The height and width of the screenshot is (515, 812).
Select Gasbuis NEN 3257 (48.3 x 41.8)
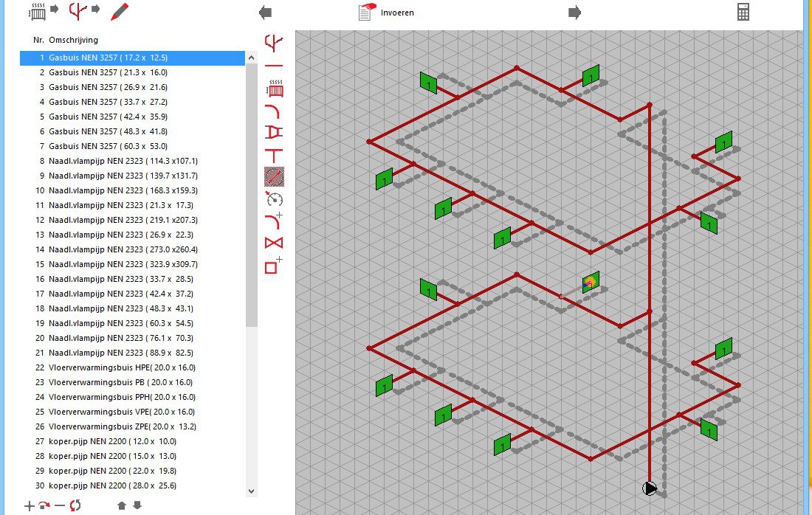(132, 131)
